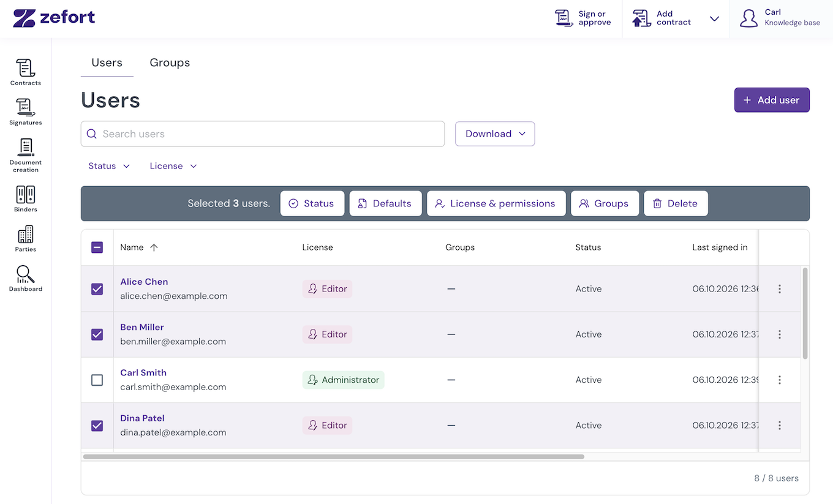Open the options menu for Dina Patel
The width and height of the screenshot is (833, 504).
(780, 425)
